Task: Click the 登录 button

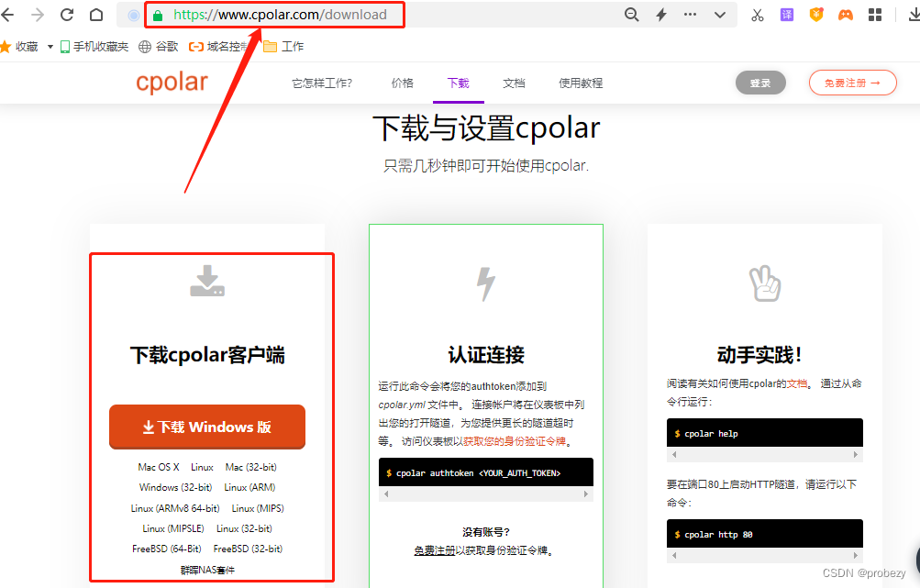Action: coord(760,83)
